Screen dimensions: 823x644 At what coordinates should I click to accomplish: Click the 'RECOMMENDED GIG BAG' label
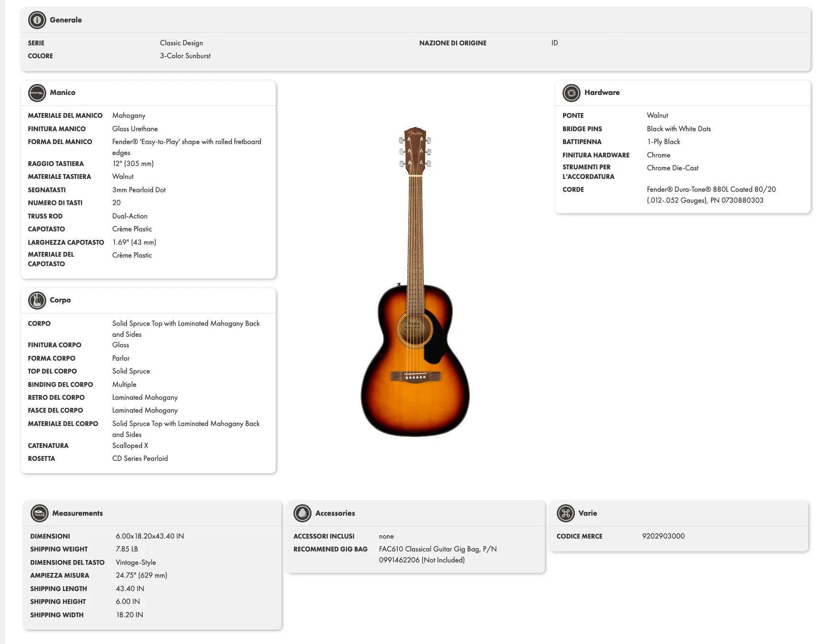click(x=330, y=549)
